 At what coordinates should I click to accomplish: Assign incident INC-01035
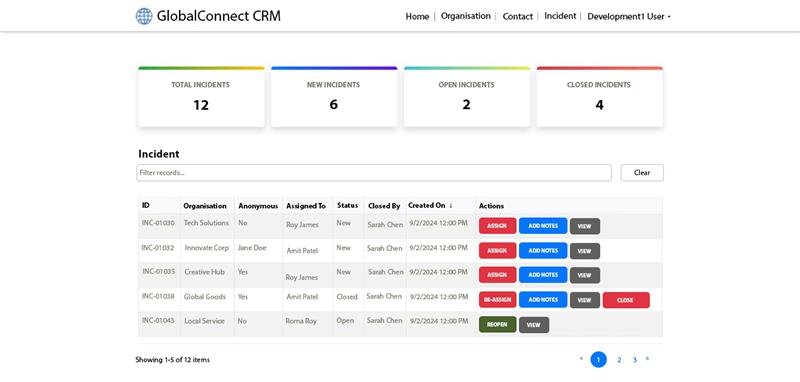[497, 275]
